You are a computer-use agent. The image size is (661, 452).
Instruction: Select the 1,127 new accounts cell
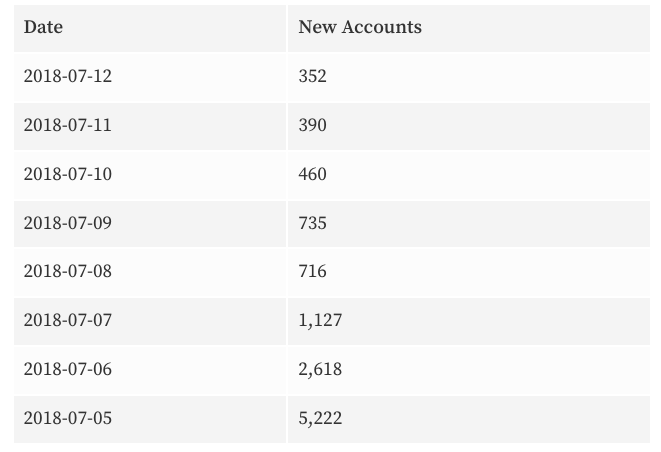[320, 321]
